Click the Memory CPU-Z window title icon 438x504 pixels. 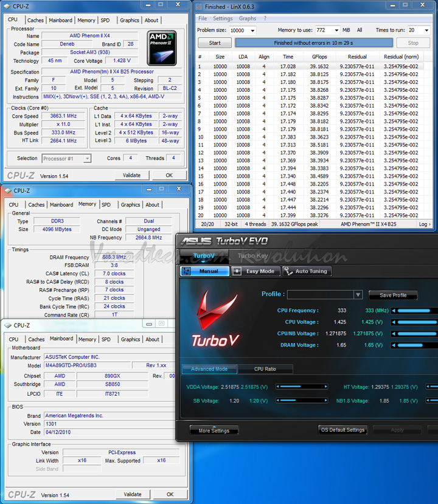point(8,191)
